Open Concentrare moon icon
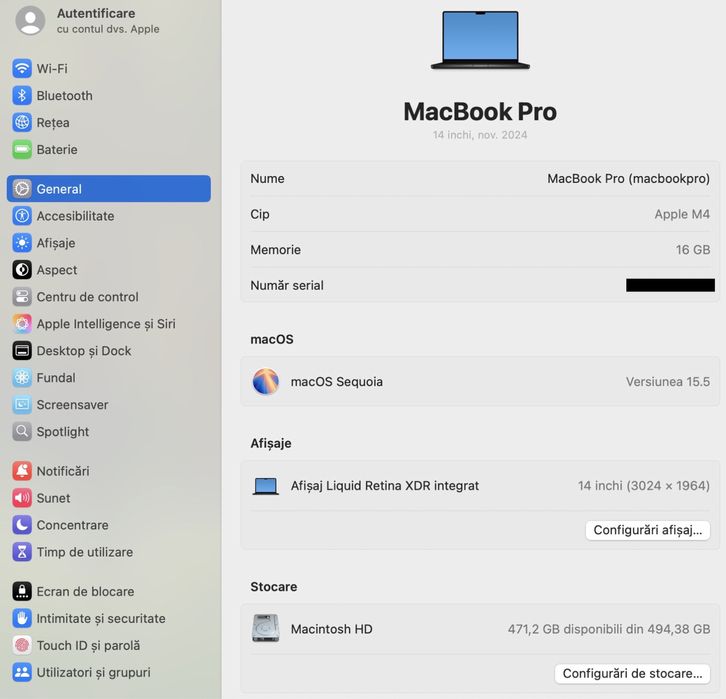This screenshot has height=699, width=726. pos(22,525)
